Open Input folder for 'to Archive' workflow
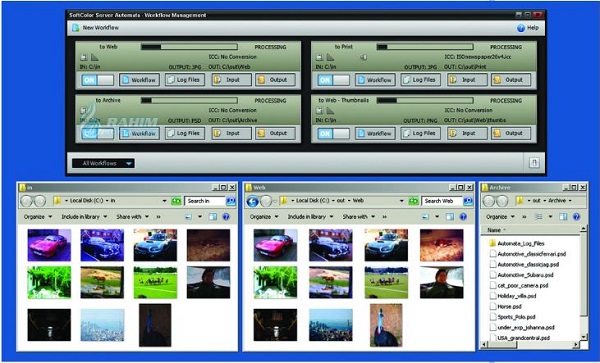600x363 pixels. pos(232,133)
